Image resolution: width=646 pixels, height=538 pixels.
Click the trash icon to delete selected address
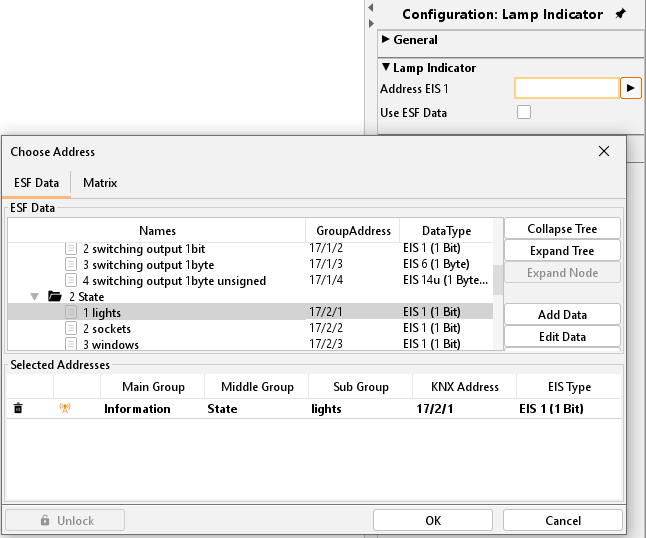[18, 408]
